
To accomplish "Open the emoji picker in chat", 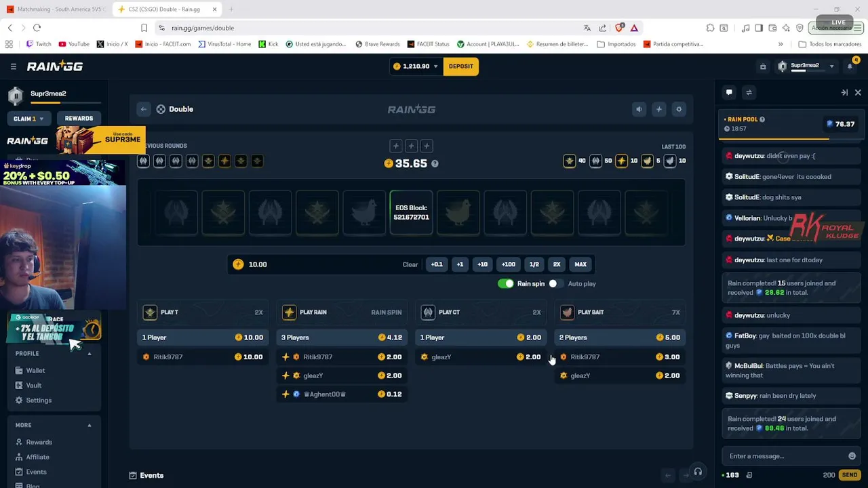I will pos(852,456).
